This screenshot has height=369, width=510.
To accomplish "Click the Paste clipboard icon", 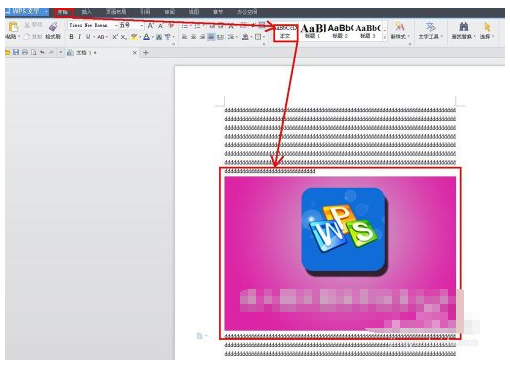I will 13,27.
